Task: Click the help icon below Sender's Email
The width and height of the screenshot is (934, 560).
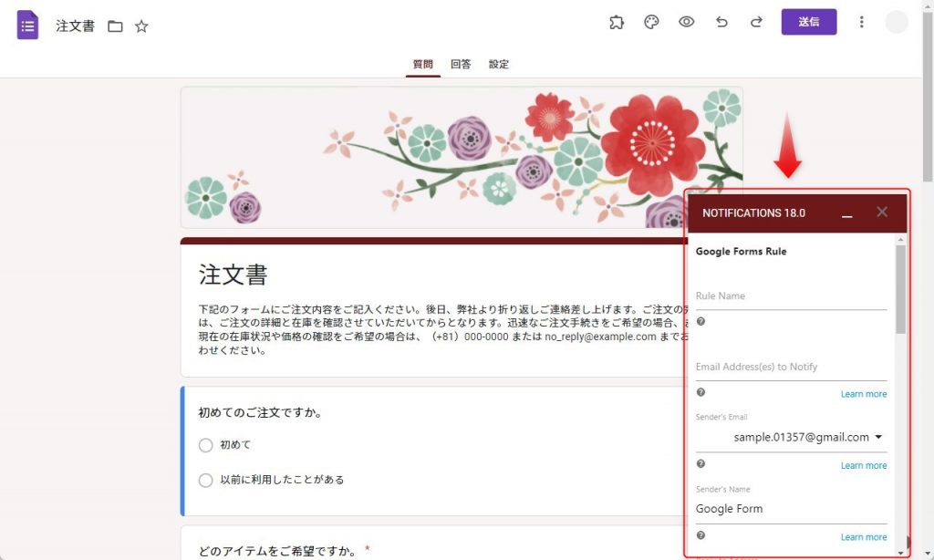Action: coord(700,463)
